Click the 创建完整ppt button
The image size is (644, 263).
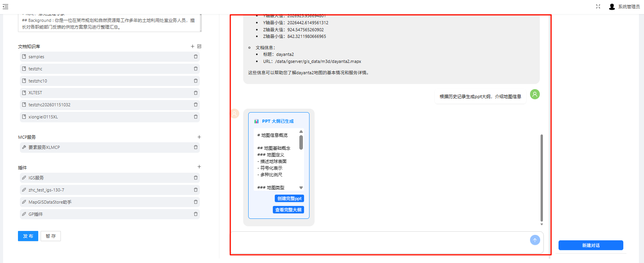pos(289,199)
